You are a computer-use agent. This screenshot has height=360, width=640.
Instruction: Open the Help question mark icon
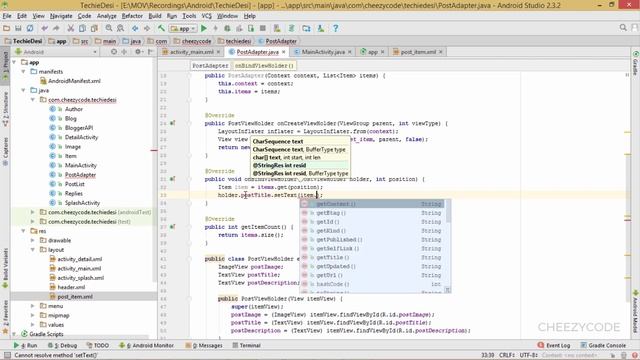click(335, 29)
